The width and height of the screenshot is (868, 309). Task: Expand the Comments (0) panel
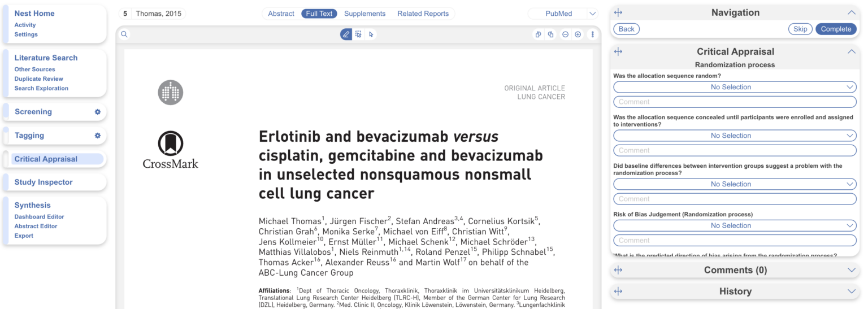click(x=735, y=270)
